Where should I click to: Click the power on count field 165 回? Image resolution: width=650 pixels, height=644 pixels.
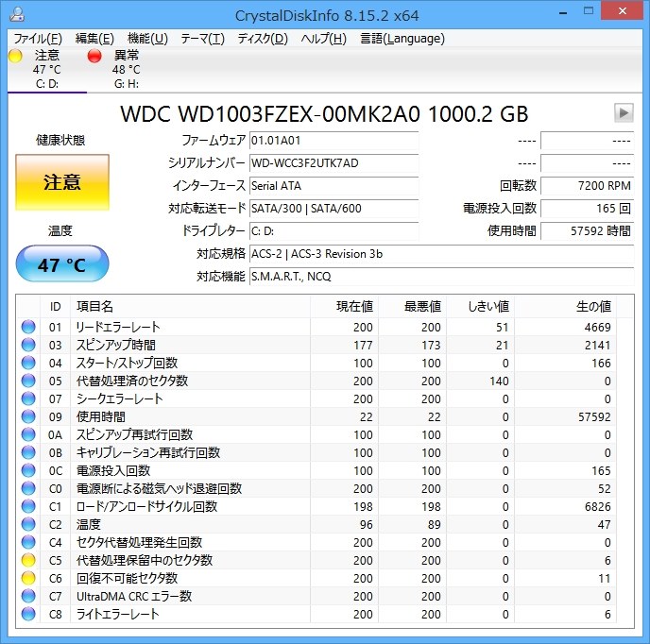(x=588, y=208)
